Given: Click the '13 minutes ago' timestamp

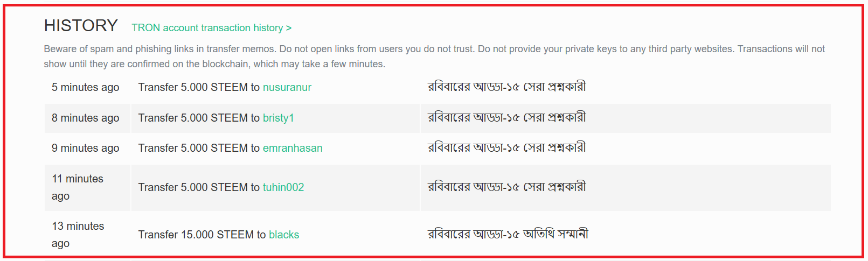Looking at the screenshot, I should click(x=78, y=235).
